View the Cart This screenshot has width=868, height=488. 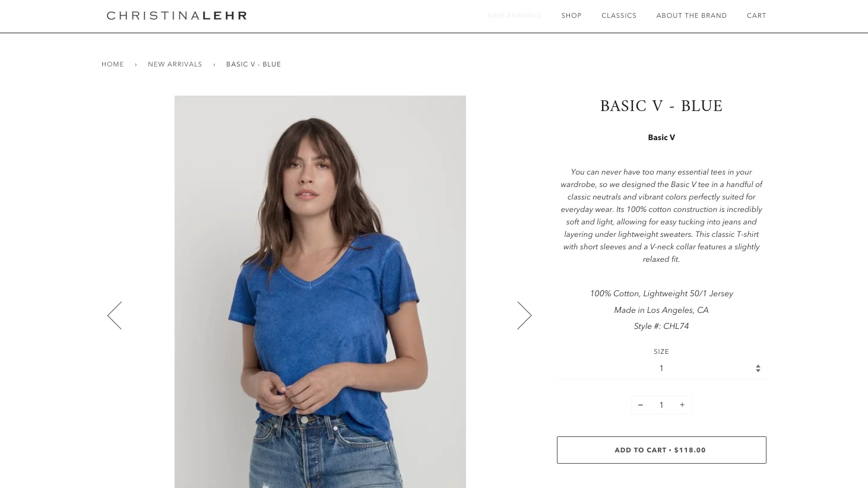pos(756,15)
